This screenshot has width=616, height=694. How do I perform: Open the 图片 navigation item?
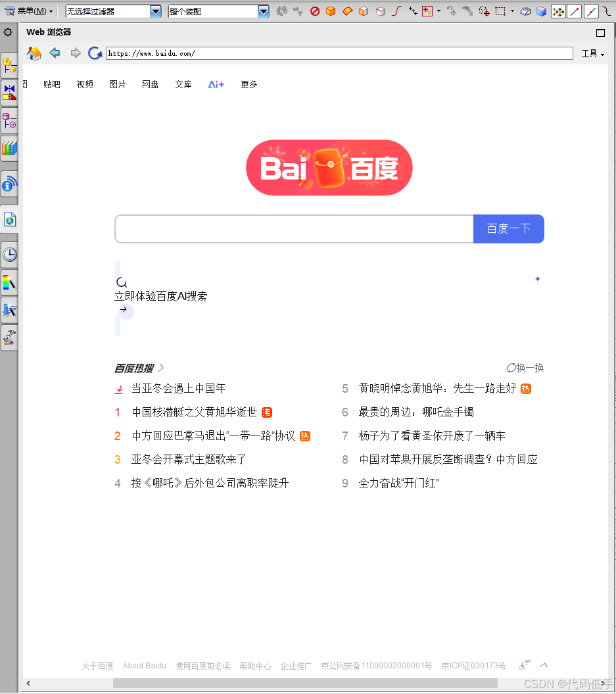118,84
